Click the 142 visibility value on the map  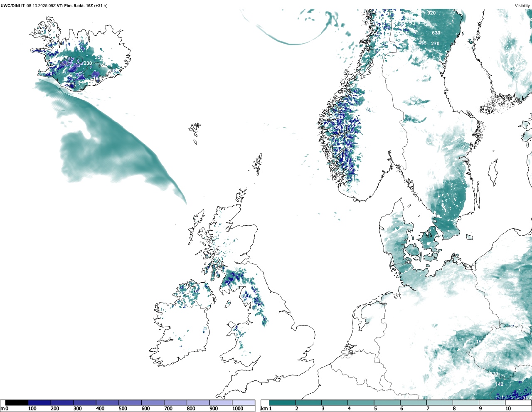point(499,384)
